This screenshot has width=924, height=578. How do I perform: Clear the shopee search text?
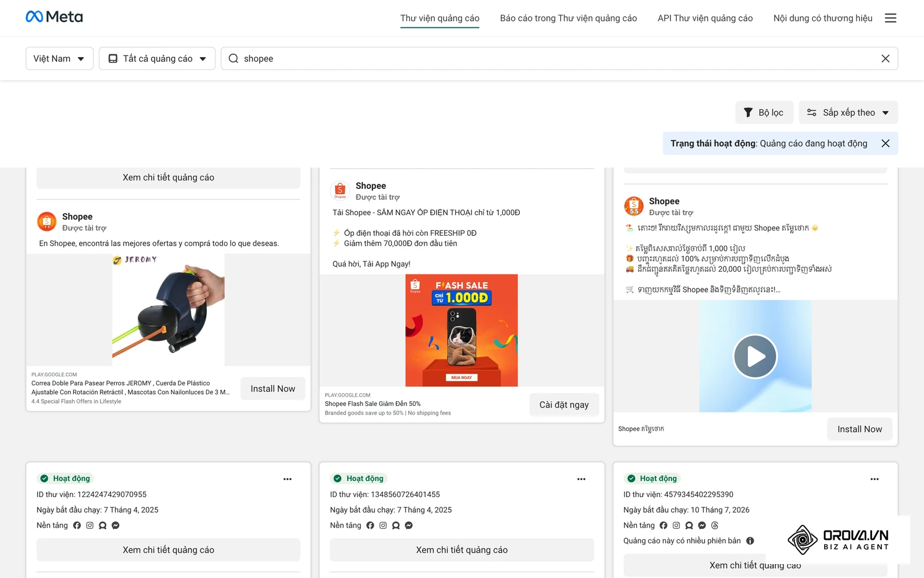(885, 58)
